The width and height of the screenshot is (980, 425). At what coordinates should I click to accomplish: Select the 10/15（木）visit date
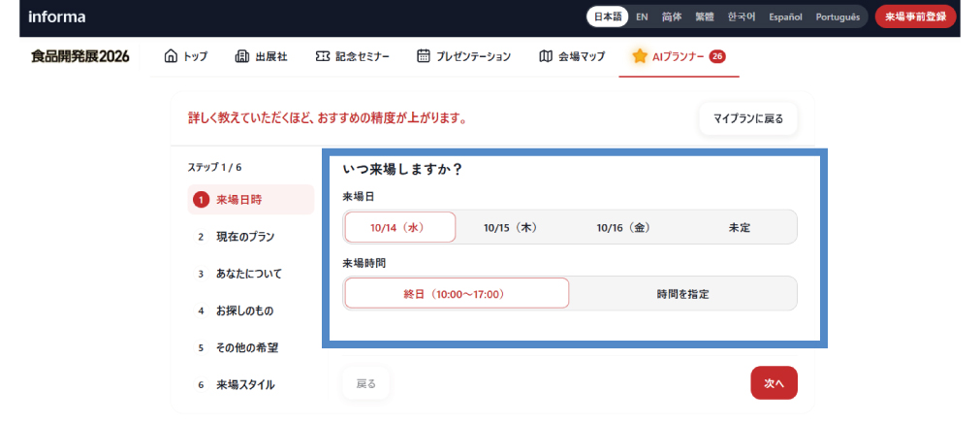pyautogui.click(x=511, y=228)
